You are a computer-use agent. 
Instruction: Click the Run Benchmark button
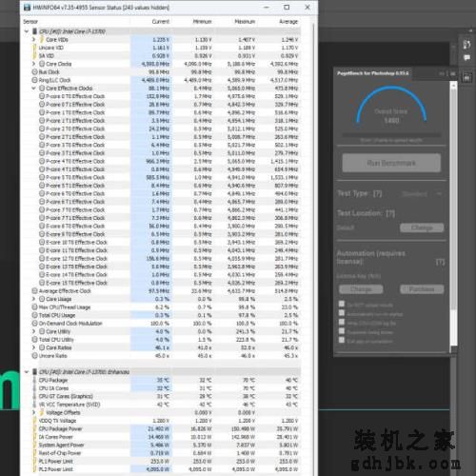[x=391, y=163]
